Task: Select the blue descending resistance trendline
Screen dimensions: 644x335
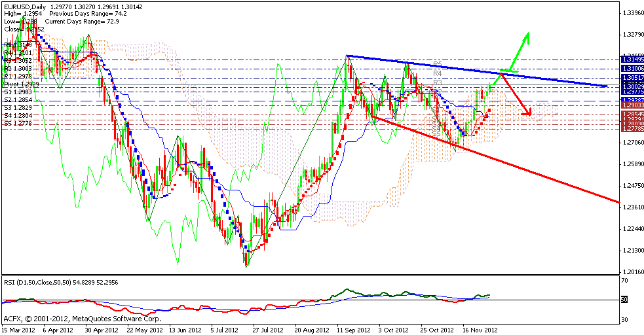Action: 478,71
